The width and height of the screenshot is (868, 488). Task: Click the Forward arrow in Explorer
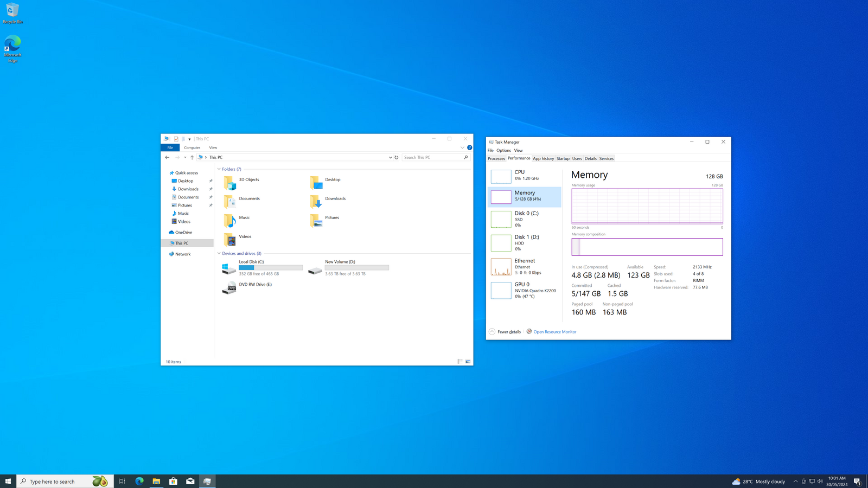tap(177, 157)
